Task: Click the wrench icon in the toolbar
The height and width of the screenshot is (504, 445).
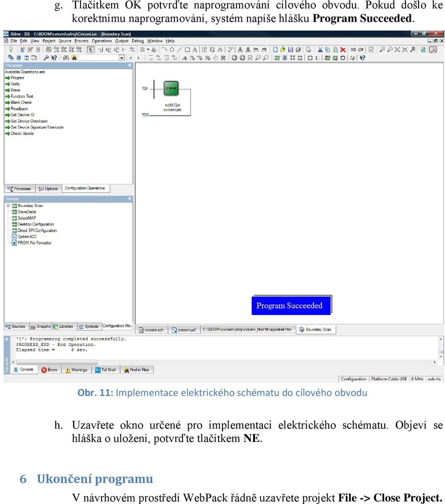Action: pos(46,58)
